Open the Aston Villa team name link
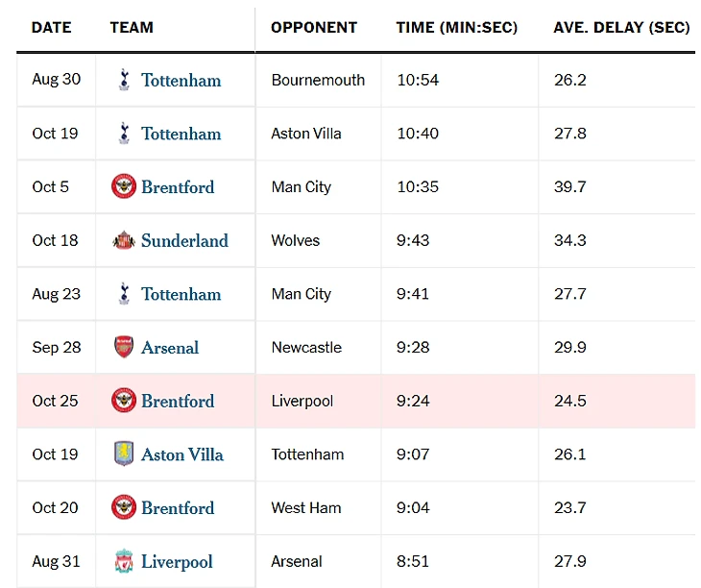Screen dimensions: 701x588 182,454
